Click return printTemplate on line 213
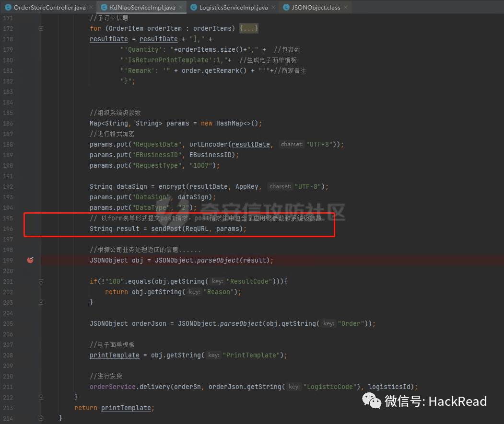Viewport: 504px width, 424px height. point(114,408)
